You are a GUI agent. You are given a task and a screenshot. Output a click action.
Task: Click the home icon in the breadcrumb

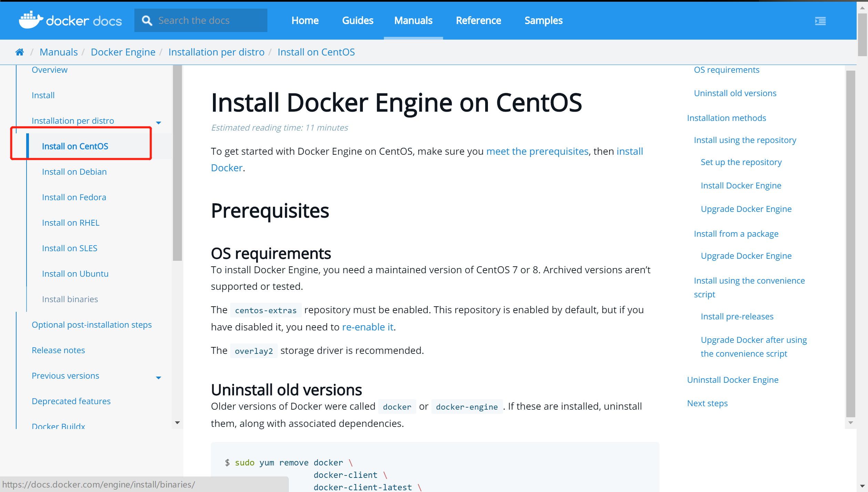click(20, 51)
